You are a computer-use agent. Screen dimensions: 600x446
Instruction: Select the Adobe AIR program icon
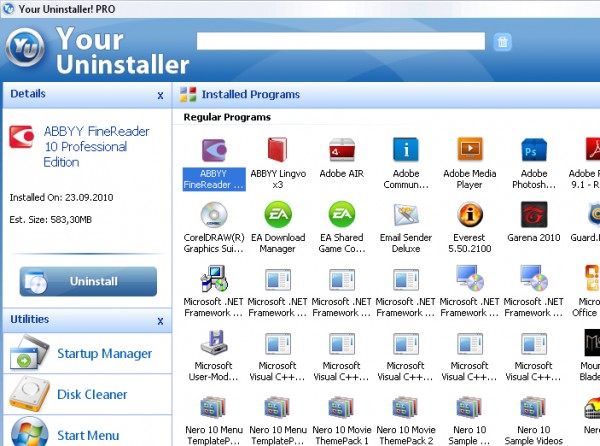tap(342, 150)
